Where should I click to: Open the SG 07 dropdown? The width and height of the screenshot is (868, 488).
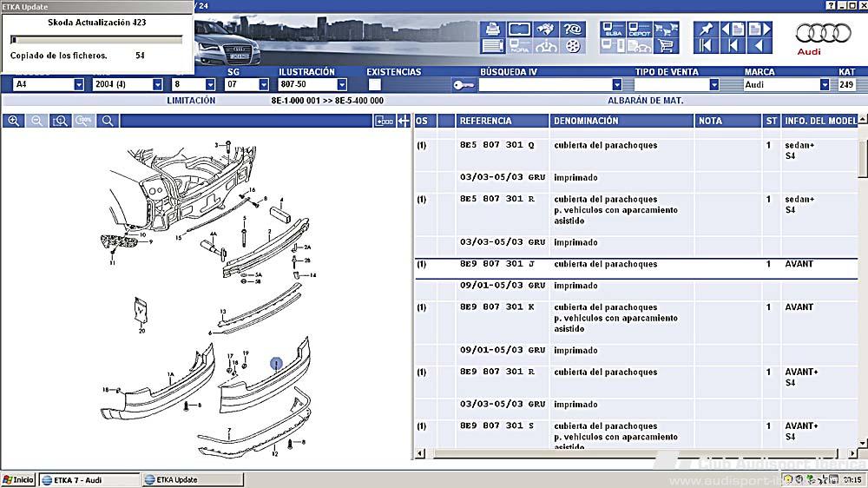click(264, 84)
